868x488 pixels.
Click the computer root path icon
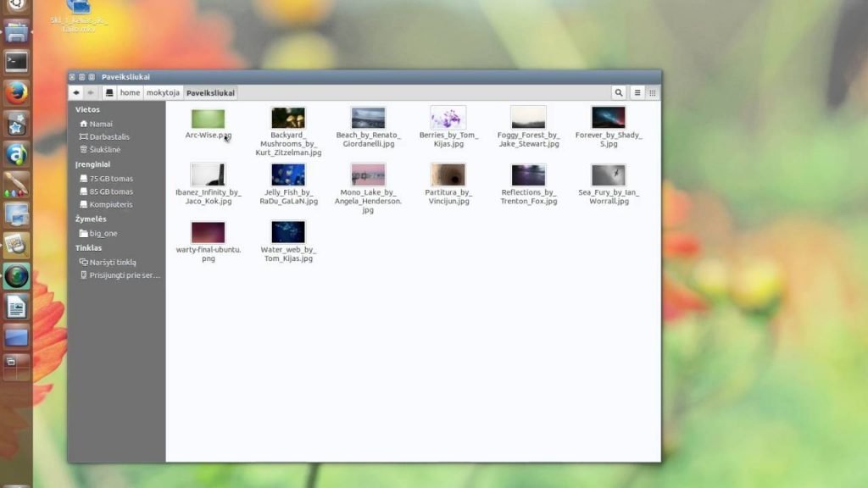click(109, 93)
